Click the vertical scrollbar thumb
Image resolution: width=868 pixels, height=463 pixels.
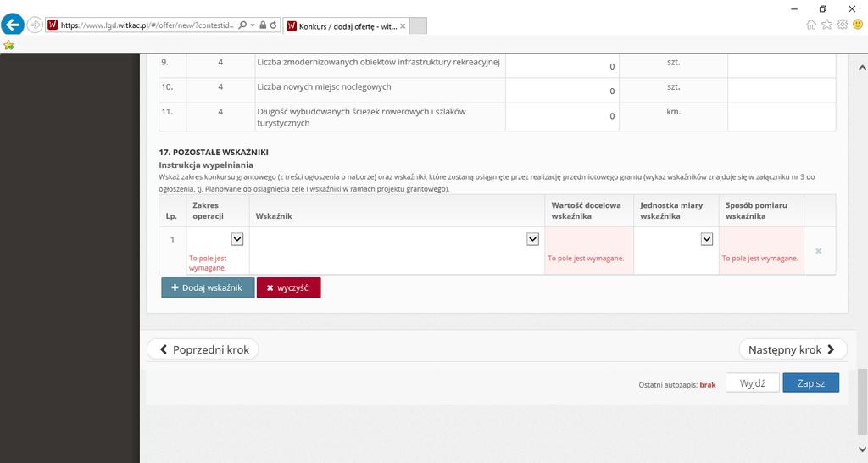pos(862,402)
